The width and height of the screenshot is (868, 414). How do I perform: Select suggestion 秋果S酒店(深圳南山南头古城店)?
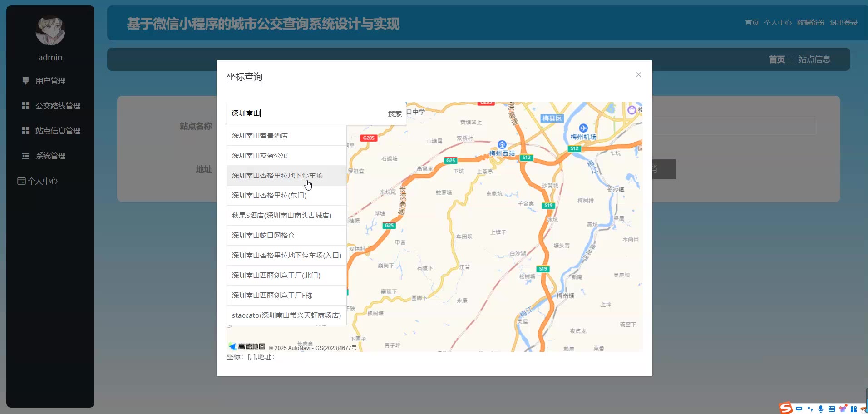pos(286,215)
